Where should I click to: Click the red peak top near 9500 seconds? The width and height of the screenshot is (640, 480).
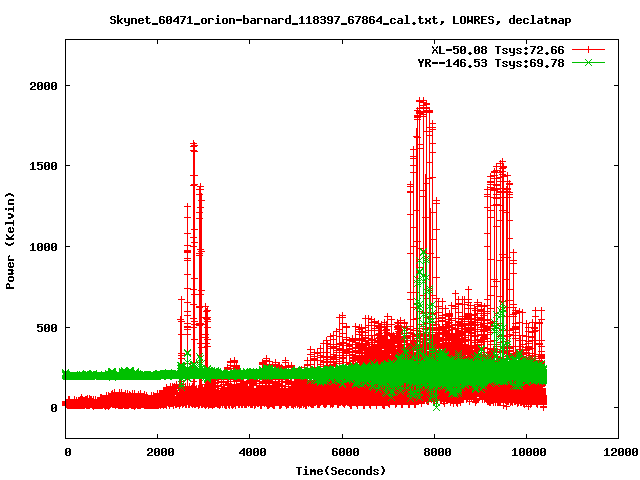coord(502,163)
